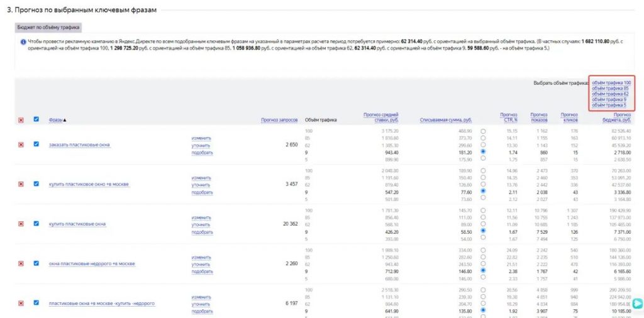Choose volume 100 radio for 'купить пластиковые окна'
The width and height of the screenshot is (644, 318).
tap(483, 211)
